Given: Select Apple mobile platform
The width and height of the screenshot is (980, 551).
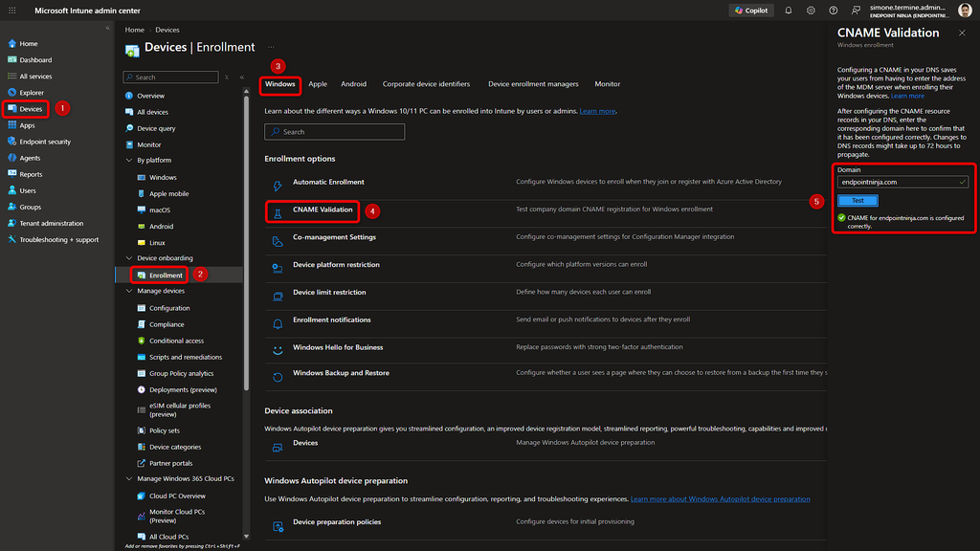Looking at the screenshot, I should coord(168,193).
